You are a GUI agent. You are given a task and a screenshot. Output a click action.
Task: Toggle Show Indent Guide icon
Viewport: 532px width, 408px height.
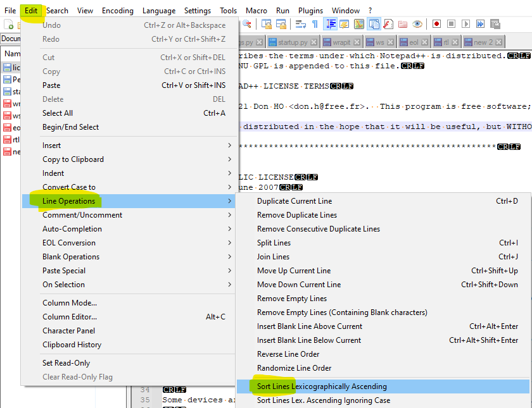(x=331, y=24)
